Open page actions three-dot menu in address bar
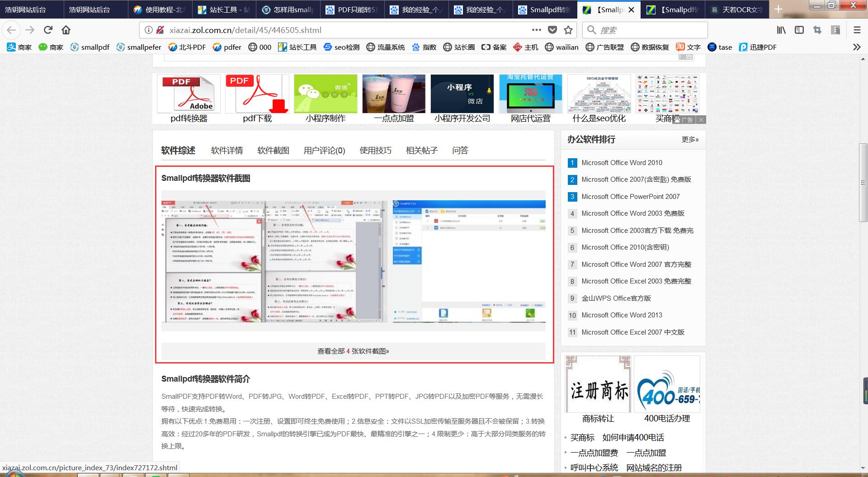Viewport: 868px width, 477px height. (x=537, y=30)
